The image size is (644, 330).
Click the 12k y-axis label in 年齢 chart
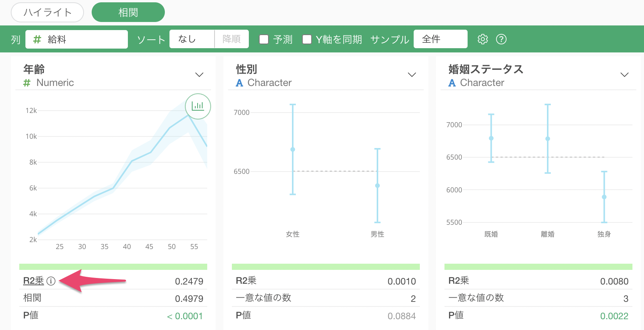coord(31,111)
